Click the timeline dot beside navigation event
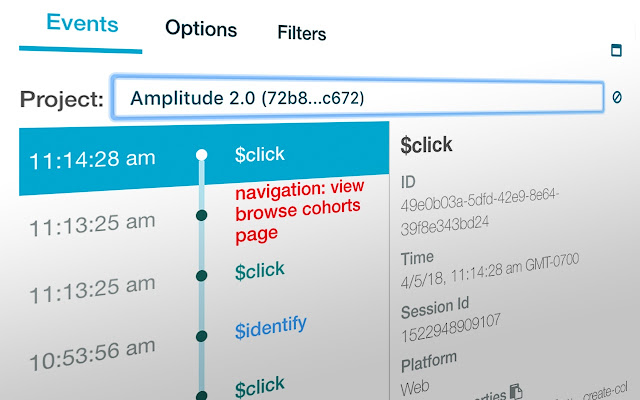This screenshot has width=640, height=400. 202,215
